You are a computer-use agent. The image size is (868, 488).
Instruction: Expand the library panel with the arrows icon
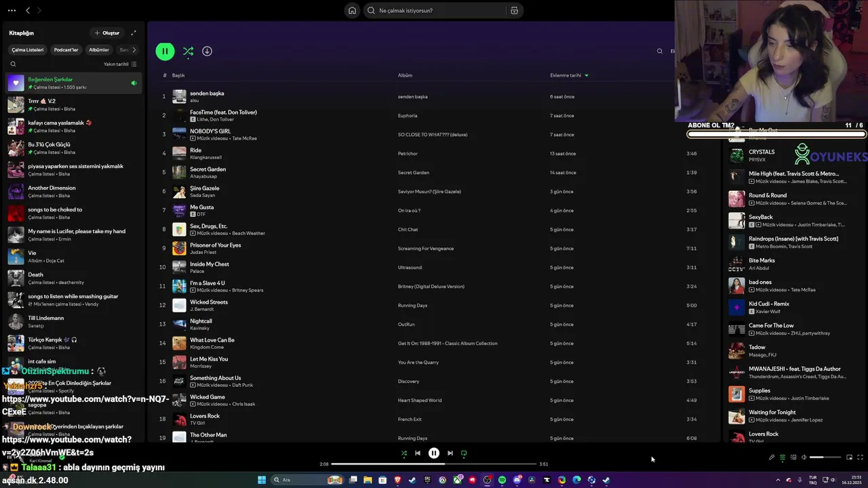134,33
